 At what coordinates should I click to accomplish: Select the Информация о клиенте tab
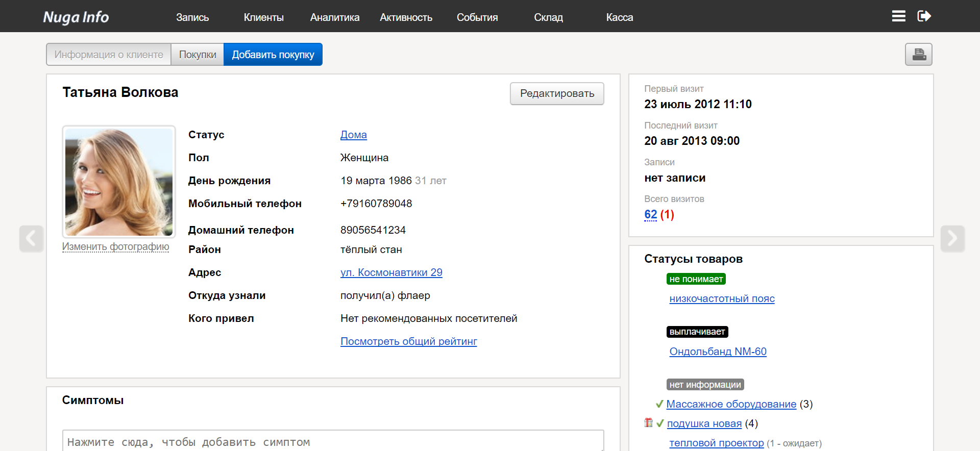click(x=109, y=55)
